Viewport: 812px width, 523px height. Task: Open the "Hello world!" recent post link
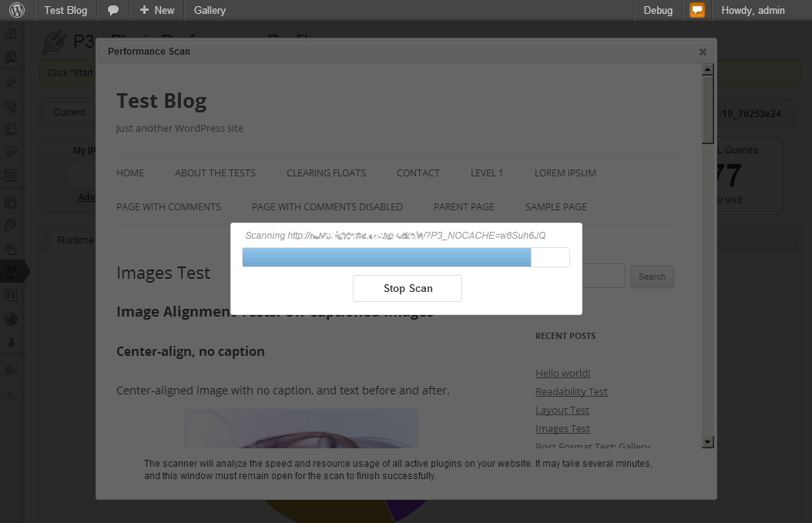click(x=562, y=373)
